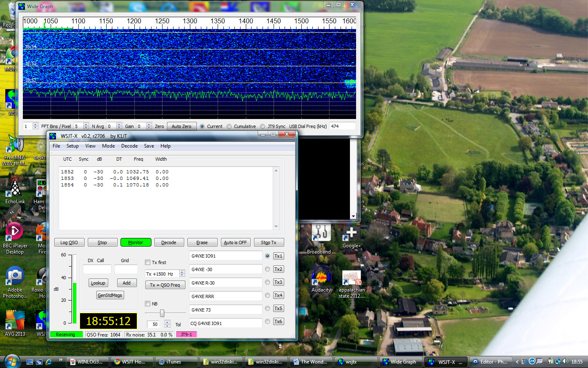Screen dimensions: 588x368
Task: Toggle the NB noise blanker checkbox
Action: click(x=148, y=304)
